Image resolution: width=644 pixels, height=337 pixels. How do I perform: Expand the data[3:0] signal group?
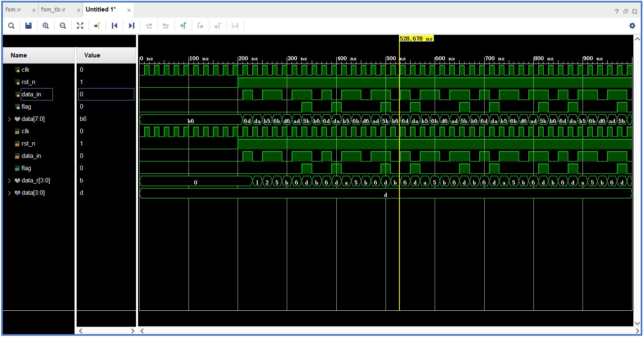(x=9, y=193)
